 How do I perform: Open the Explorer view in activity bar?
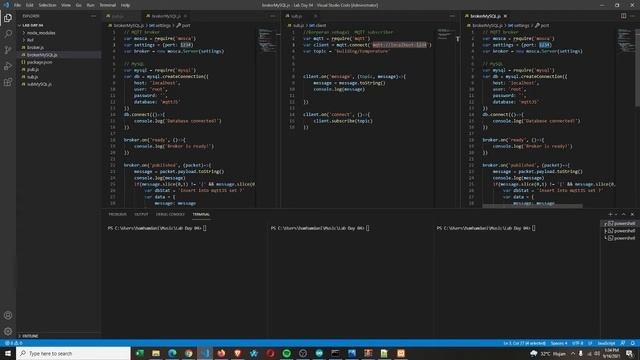click(x=8, y=18)
